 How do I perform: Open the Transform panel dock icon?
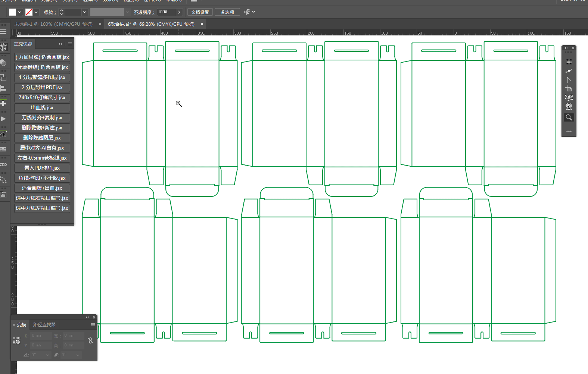3,78
